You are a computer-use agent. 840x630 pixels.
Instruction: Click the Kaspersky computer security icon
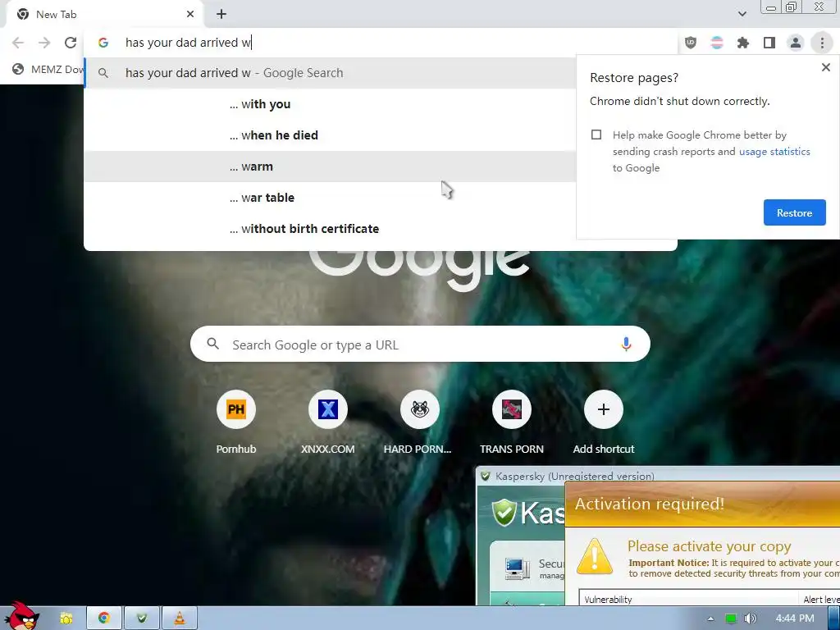pos(517,569)
